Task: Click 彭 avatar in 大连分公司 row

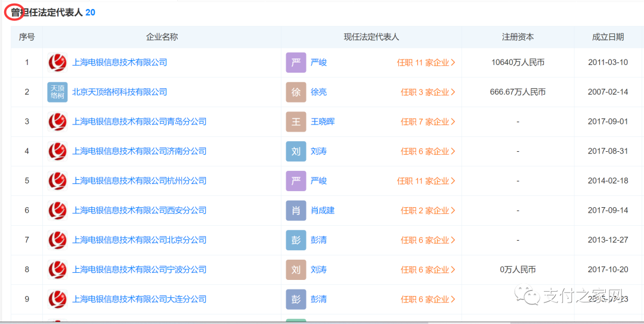Action: [296, 299]
